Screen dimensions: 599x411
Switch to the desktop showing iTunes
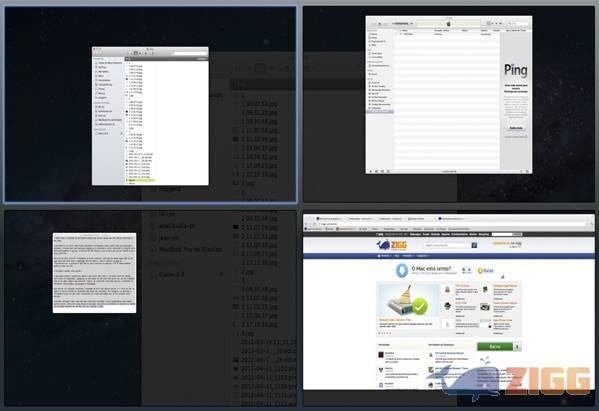coord(449,104)
